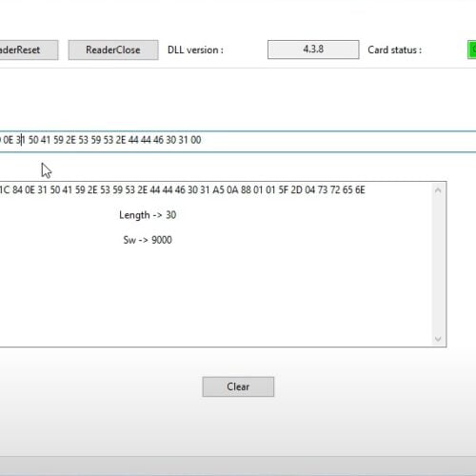Viewport: 476px width, 476px height.
Task: Click the 'DLL version :' label
Action: (195, 50)
